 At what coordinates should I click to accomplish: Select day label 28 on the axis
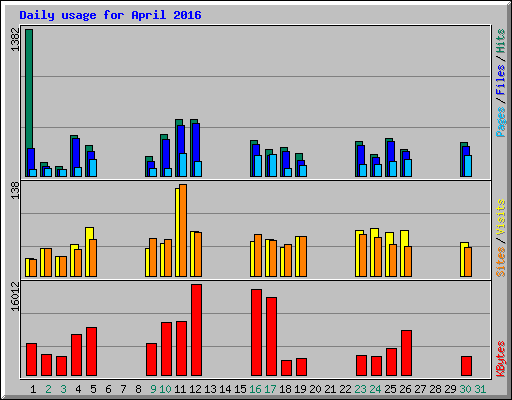tap(435, 389)
